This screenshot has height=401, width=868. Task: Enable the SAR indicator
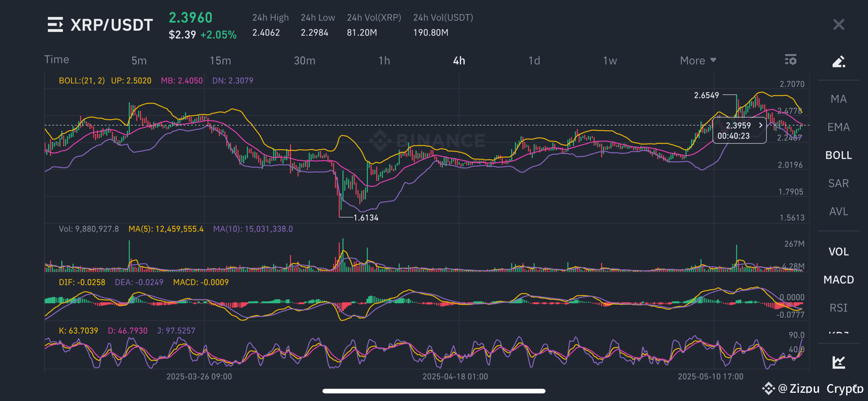point(838,184)
